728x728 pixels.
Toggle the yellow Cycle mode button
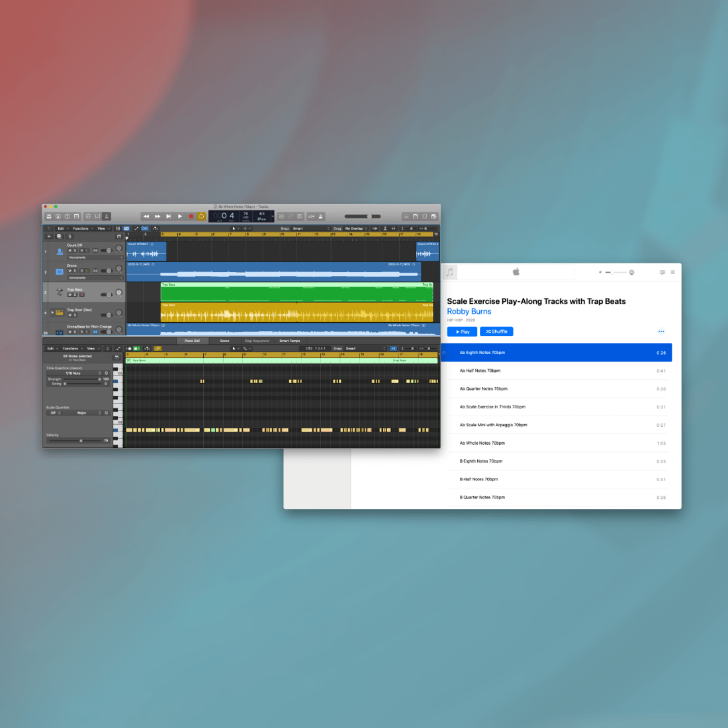201,216
